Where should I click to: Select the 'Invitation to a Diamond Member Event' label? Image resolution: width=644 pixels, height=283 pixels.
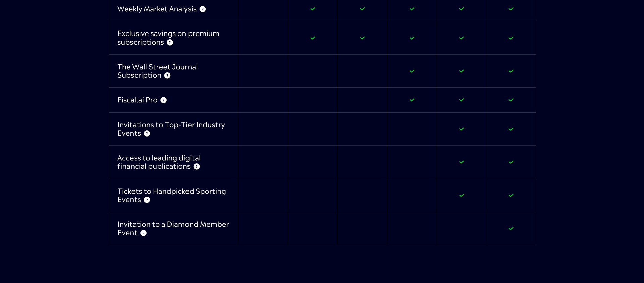tap(173, 229)
